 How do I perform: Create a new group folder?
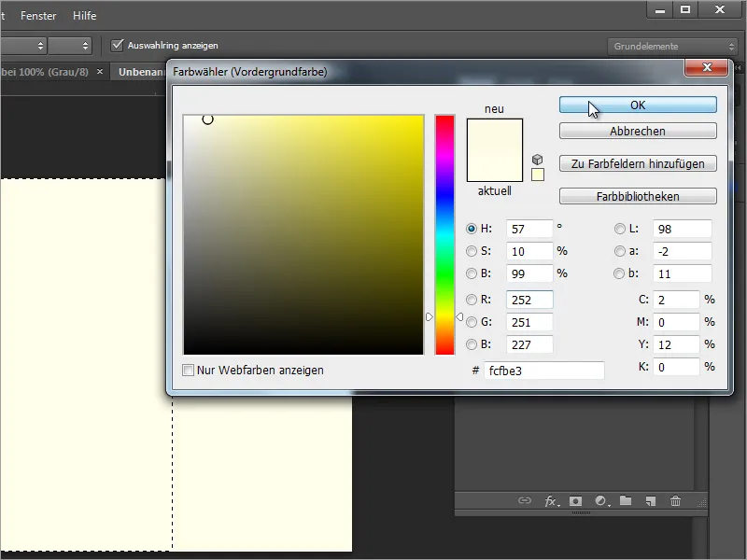626,500
